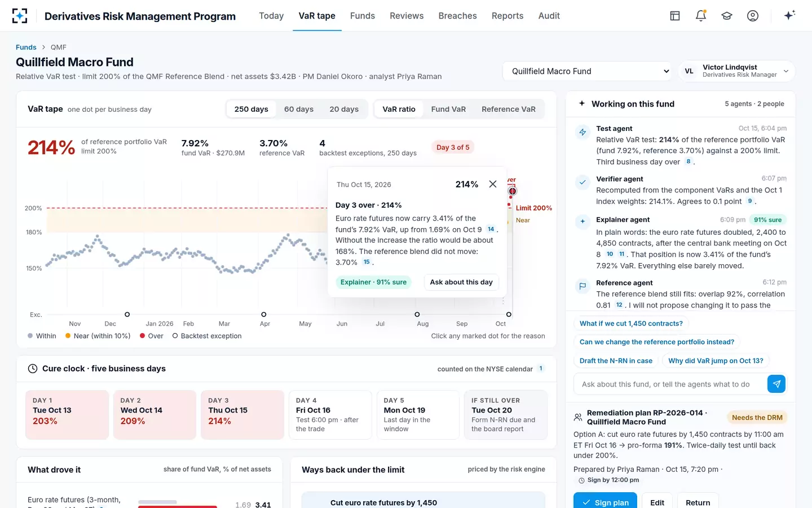Click the Funds breadcrumb link
Image resolution: width=812 pixels, height=508 pixels.
[26, 47]
